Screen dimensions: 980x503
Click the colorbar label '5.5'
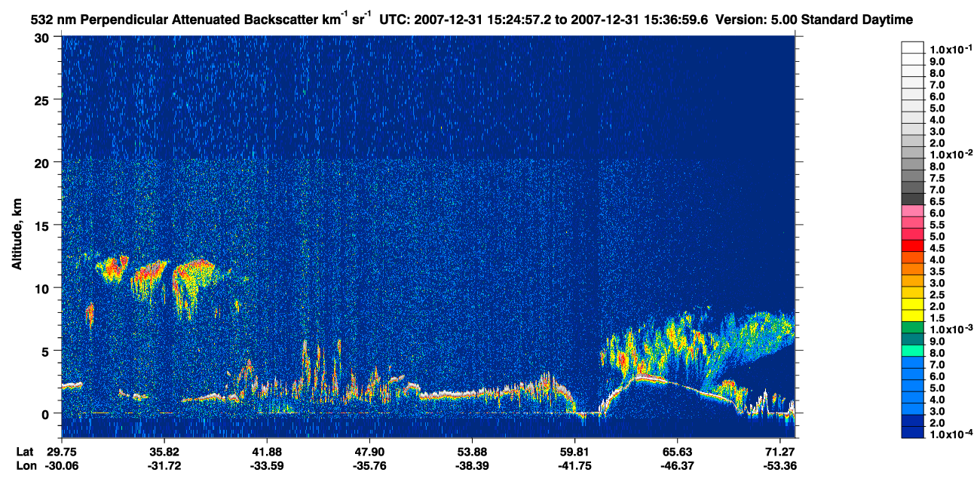pos(937,225)
